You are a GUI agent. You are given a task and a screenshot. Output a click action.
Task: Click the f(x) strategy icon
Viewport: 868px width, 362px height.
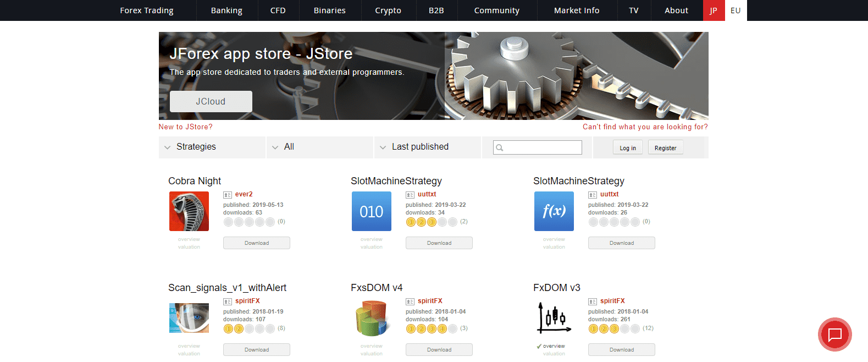(x=554, y=211)
